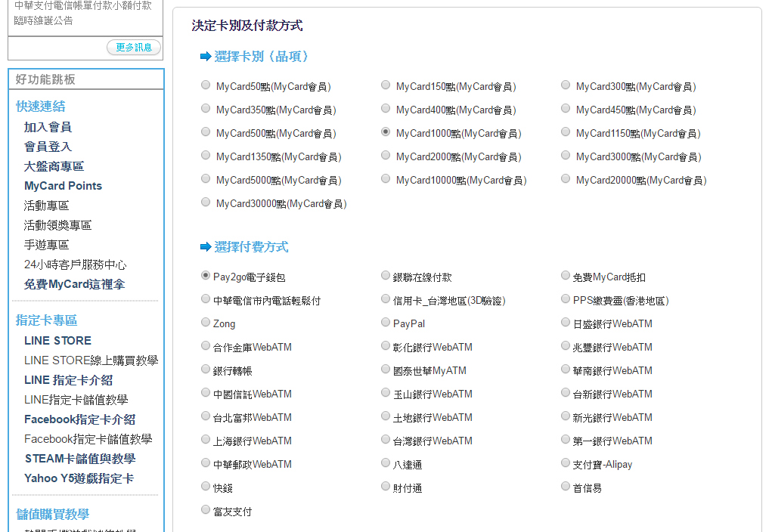Screen dimensions: 772x532
Task: Select 信用卡_台灣地區(3D驗證) payment
Action: (386, 298)
